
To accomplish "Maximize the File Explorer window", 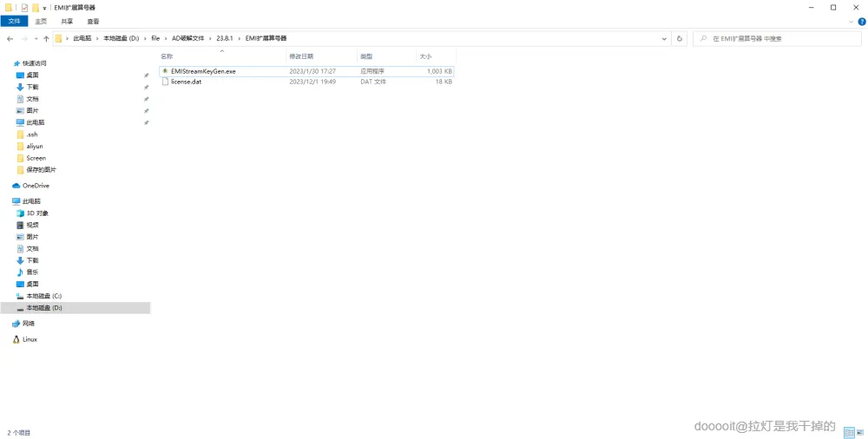I will click(833, 8).
